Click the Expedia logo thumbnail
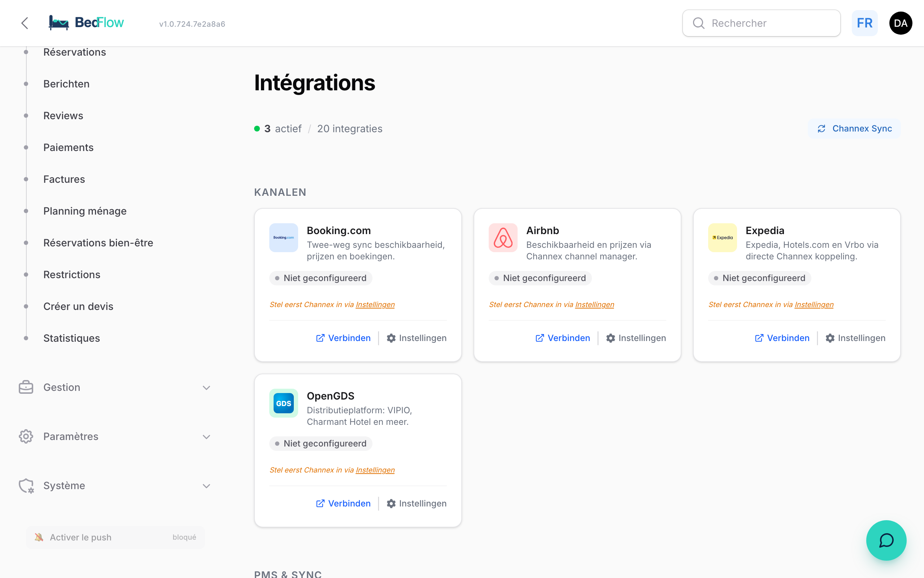This screenshot has height=578, width=924. [722, 238]
